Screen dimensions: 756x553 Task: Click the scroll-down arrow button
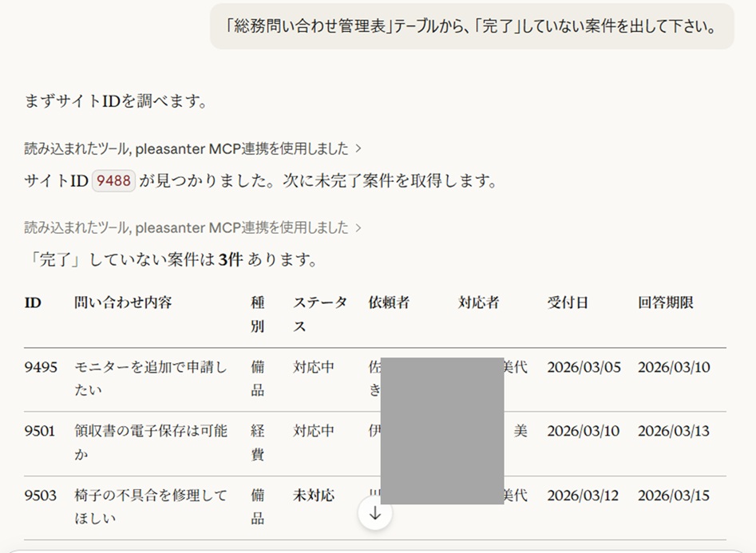[x=375, y=514]
